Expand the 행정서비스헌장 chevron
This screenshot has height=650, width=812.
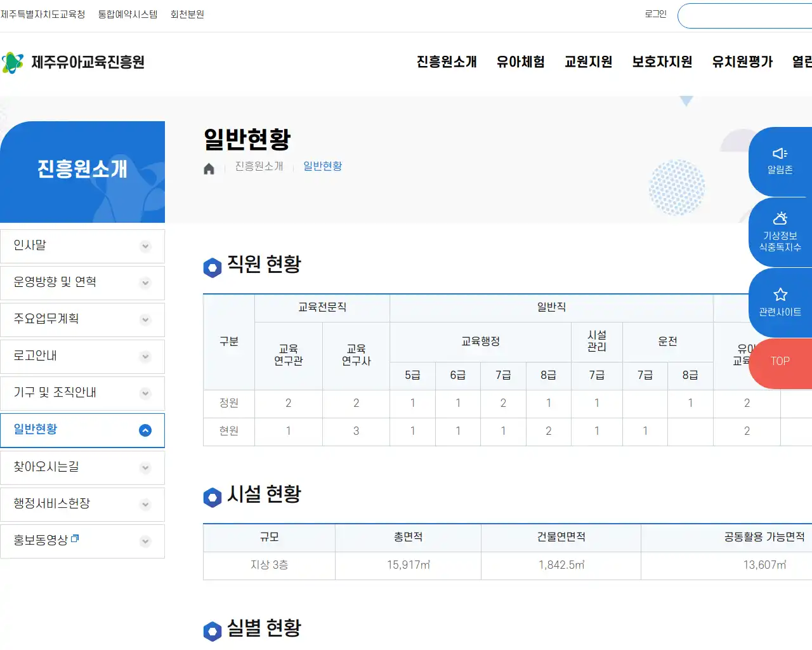point(145,505)
